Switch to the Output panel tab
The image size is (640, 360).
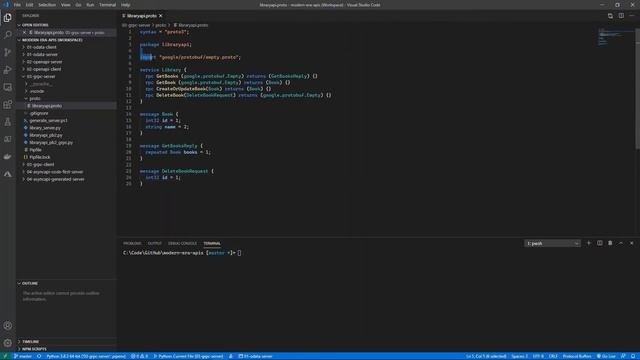point(155,243)
